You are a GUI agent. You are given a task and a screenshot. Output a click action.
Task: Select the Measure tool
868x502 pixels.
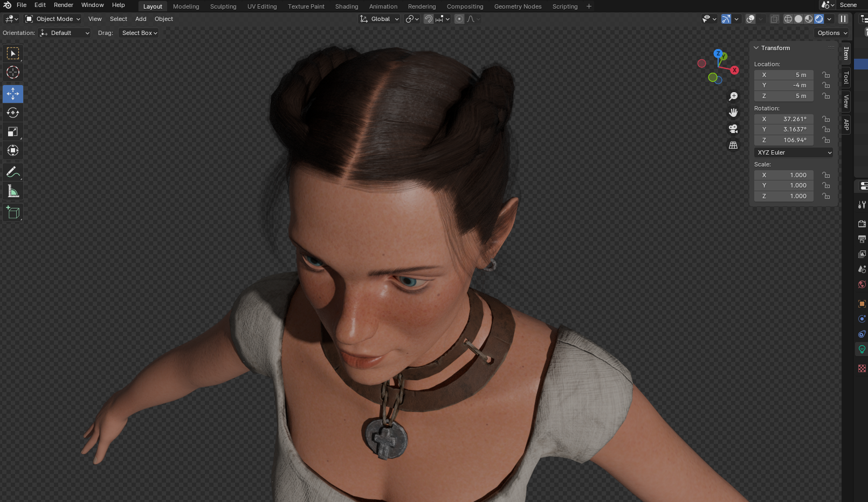coord(13,192)
